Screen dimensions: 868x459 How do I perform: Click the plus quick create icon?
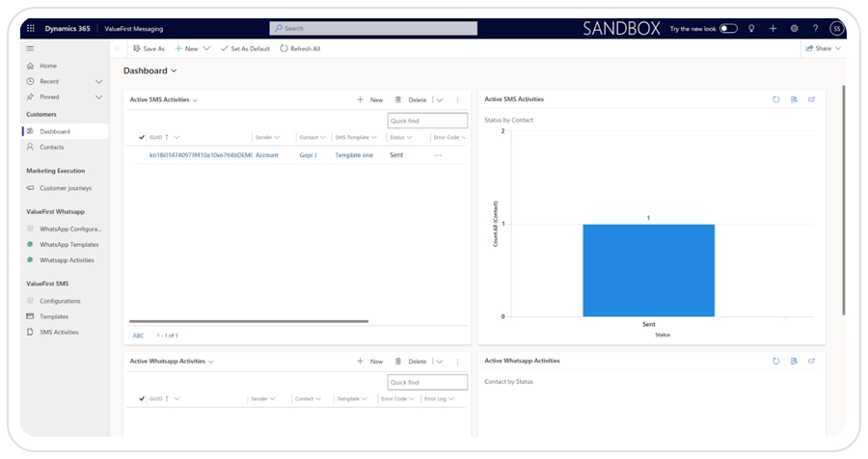(x=773, y=28)
